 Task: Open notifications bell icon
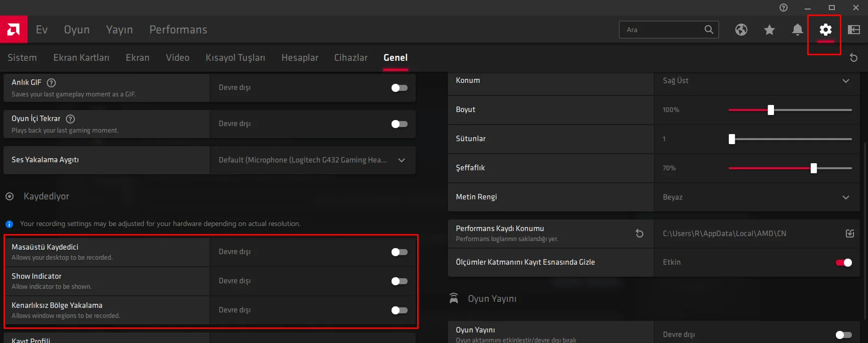[797, 30]
